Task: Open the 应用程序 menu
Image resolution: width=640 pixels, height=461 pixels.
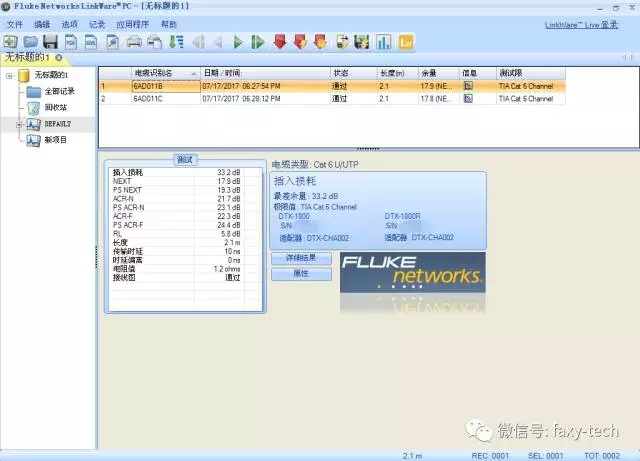Action: click(133, 24)
